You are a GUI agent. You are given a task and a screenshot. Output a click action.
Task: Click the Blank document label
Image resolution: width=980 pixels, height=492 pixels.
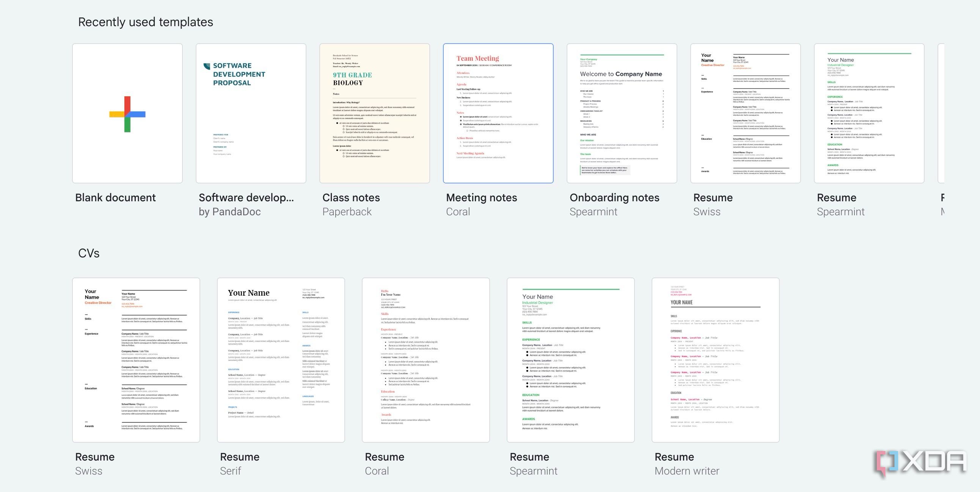pos(115,198)
